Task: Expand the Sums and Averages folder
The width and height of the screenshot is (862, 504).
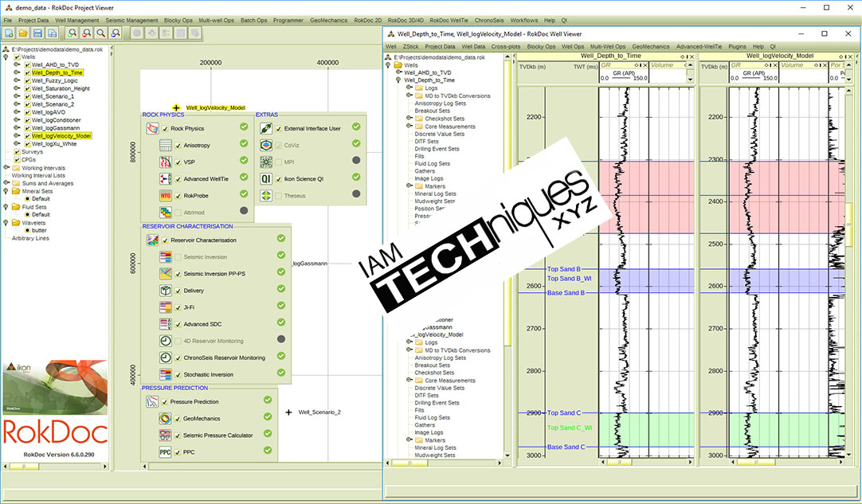Action: pos(6,183)
